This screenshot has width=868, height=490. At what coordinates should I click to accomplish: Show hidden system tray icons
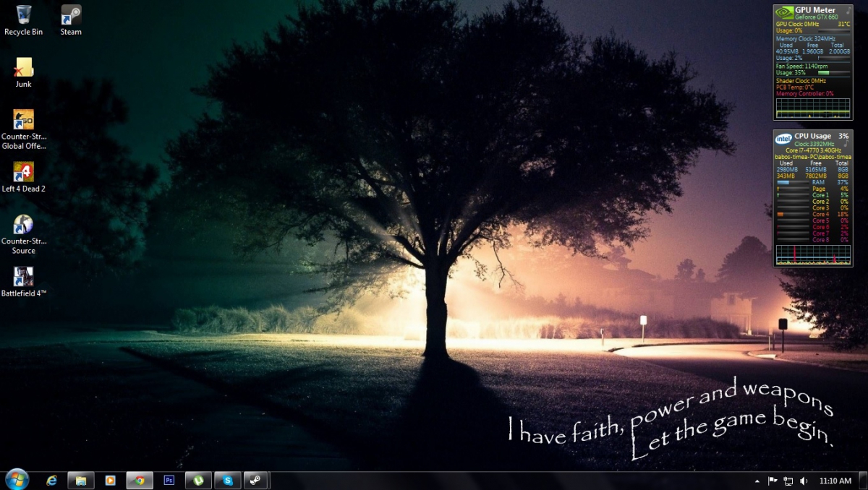pos(757,481)
